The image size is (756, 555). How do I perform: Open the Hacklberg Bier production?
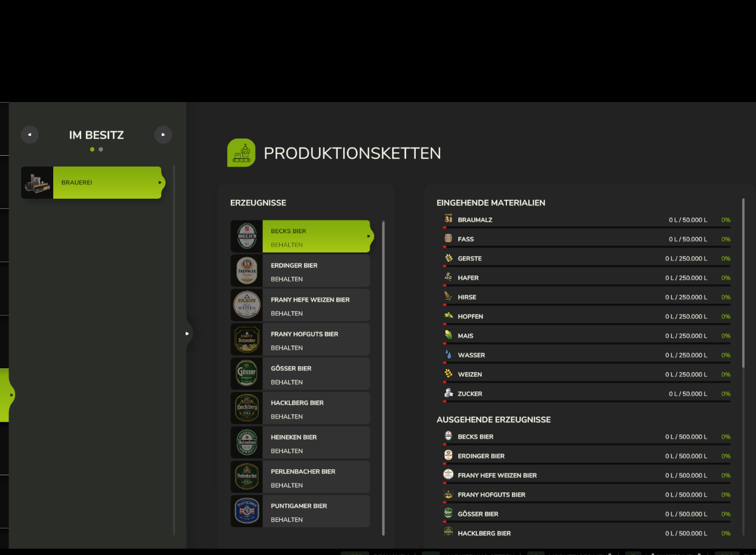pyautogui.click(x=300, y=408)
